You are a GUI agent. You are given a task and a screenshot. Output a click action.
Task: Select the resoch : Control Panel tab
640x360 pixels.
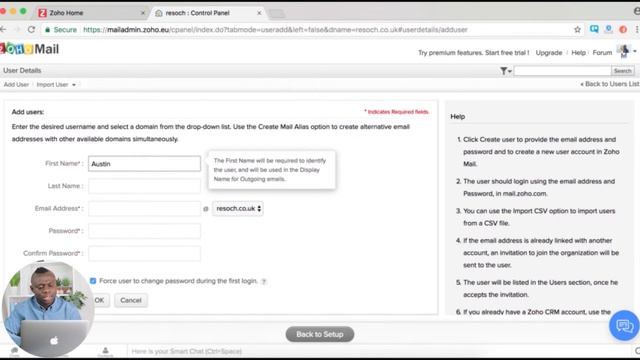[x=208, y=13]
